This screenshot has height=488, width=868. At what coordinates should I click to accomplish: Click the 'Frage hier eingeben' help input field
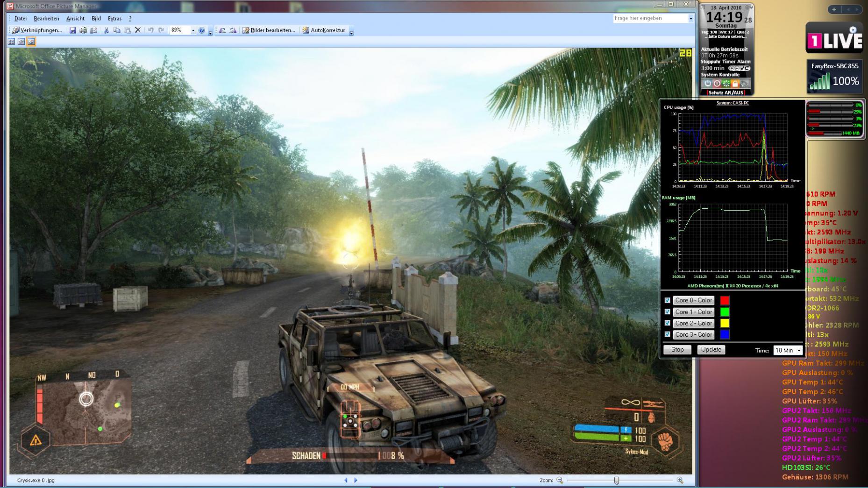650,18
